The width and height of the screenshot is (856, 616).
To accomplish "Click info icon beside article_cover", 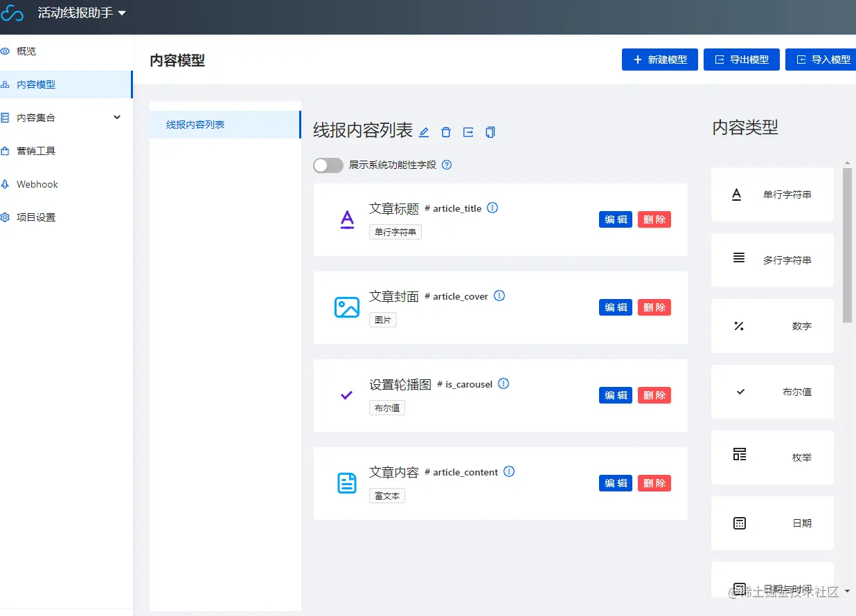I will tap(499, 296).
